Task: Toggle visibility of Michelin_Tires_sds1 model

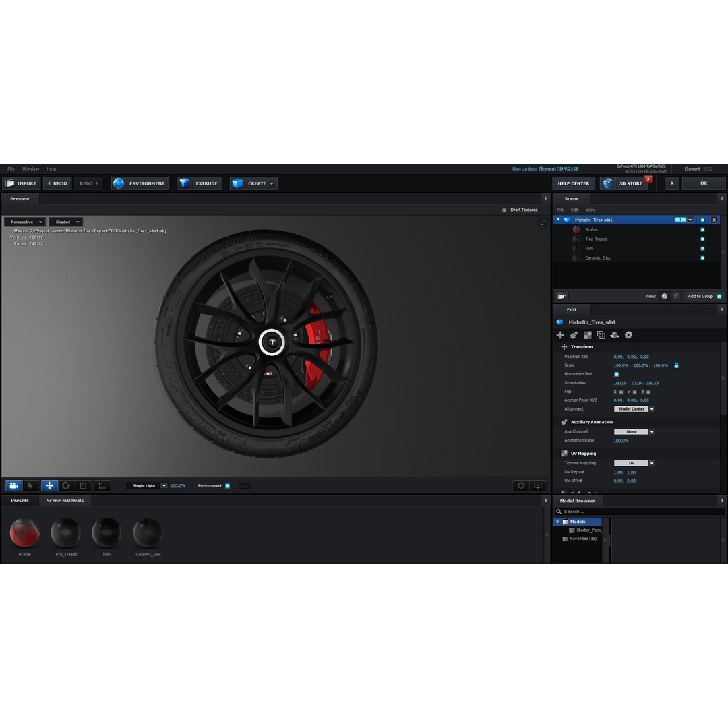Action: click(x=702, y=220)
